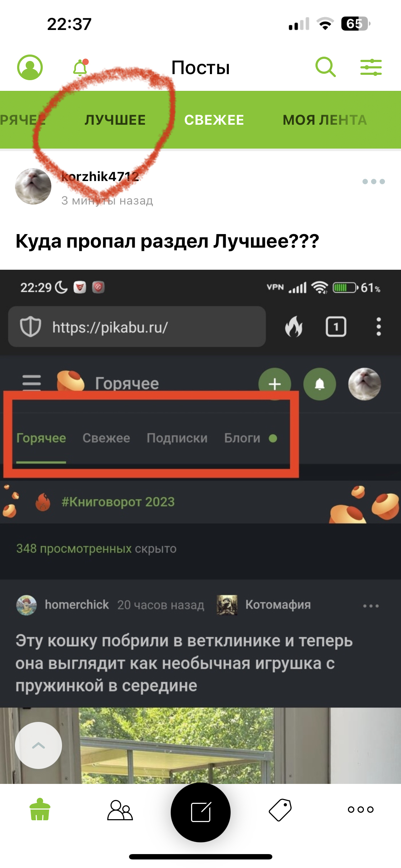Tap the search magnifier icon
This screenshot has height=868, width=401.
point(325,67)
